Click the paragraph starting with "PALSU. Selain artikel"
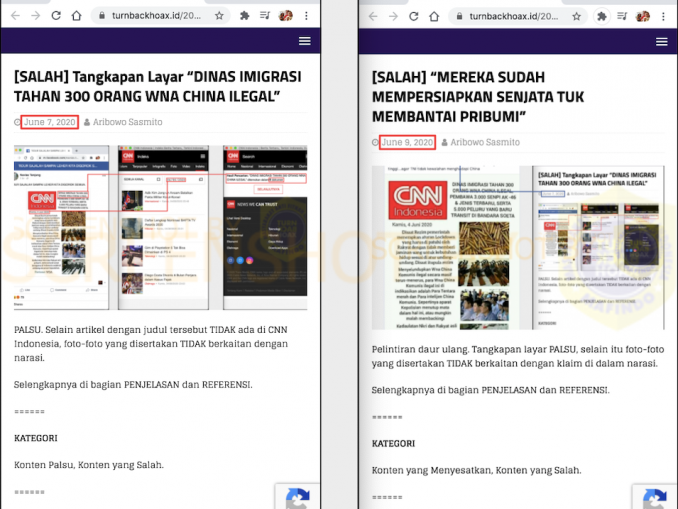The width and height of the screenshot is (678, 509). (151, 343)
